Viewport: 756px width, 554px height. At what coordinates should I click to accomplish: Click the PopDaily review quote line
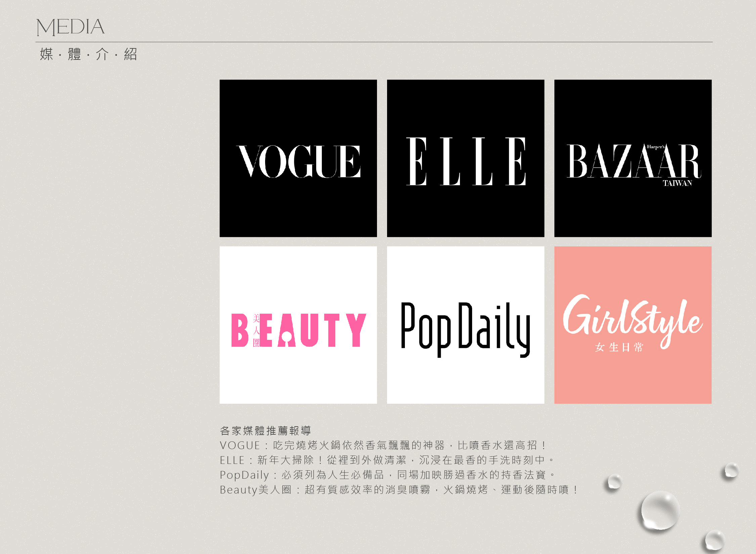click(386, 475)
